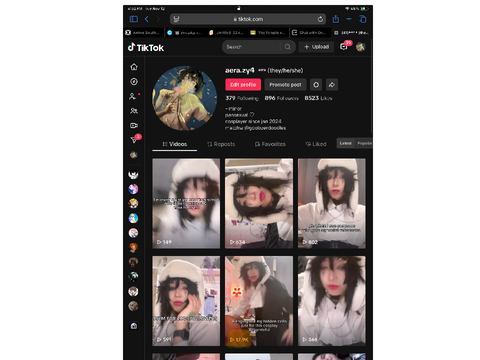This screenshot has width=480, height=360.
Task: Switch to the Reposts tab
Action: (221, 144)
